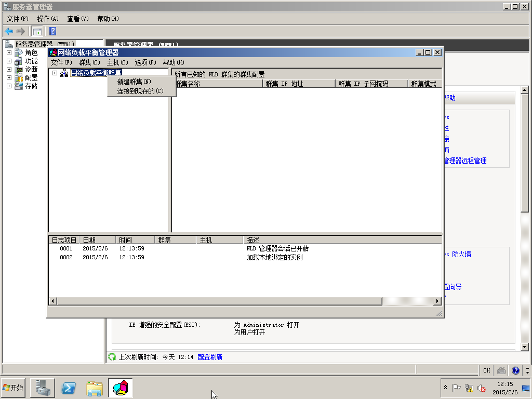Click the log pane scroll left arrow
Viewport: 532px width, 399px height.
53,301
